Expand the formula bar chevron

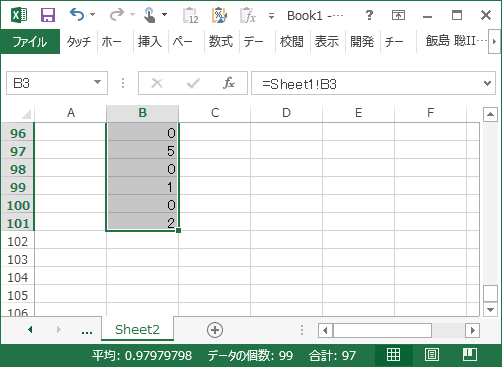pos(487,83)
